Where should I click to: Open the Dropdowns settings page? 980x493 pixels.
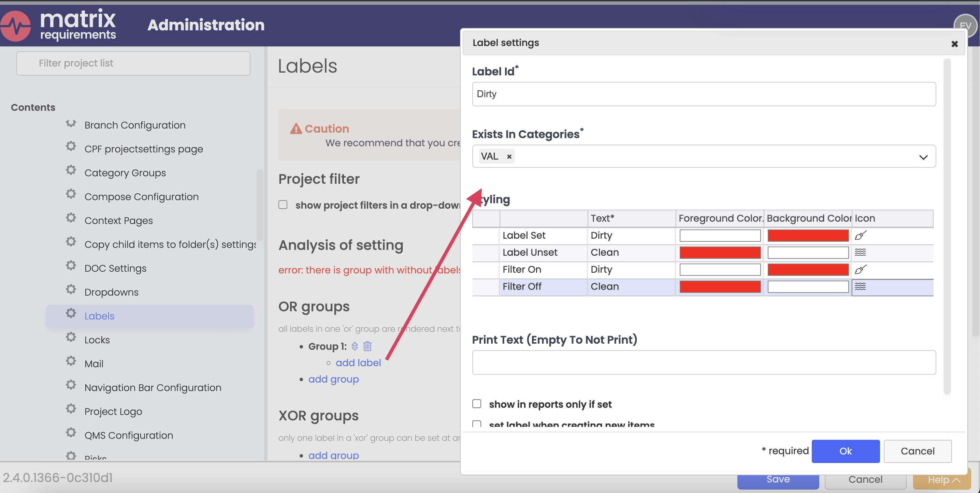[111, 292]
